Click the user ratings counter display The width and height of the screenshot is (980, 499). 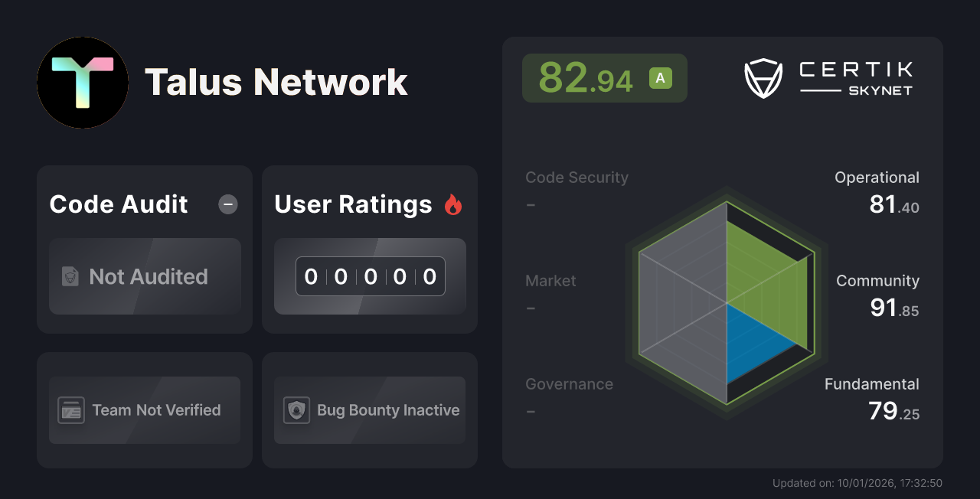click(370, 276)
